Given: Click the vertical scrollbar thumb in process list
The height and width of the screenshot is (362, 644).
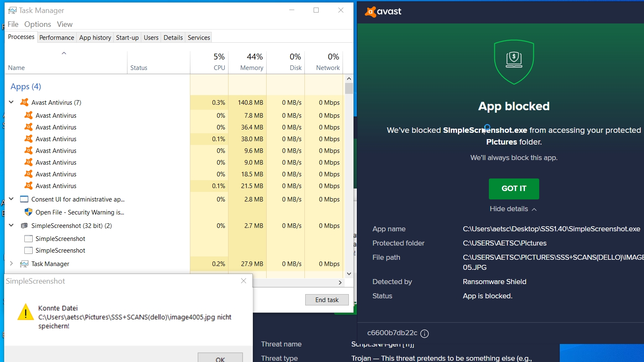Looking at the screenshot, I should (349, 88).
